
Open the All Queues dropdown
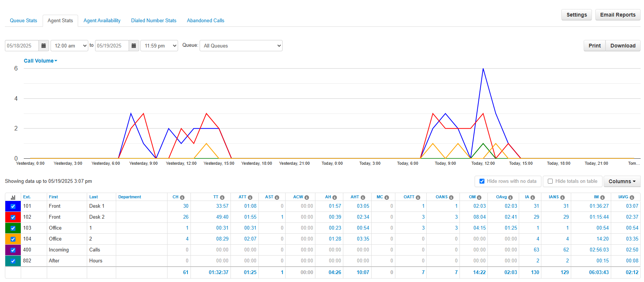tap(241, 46)
